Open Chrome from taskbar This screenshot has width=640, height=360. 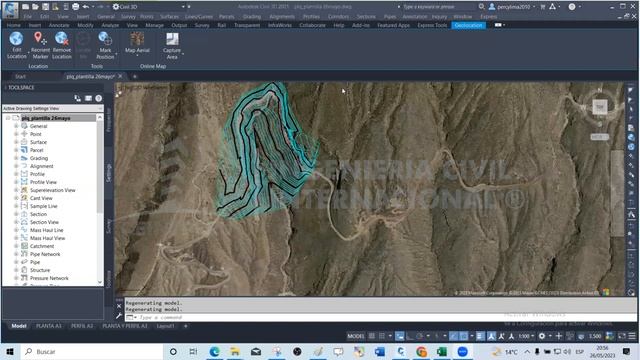coord(421,351)
